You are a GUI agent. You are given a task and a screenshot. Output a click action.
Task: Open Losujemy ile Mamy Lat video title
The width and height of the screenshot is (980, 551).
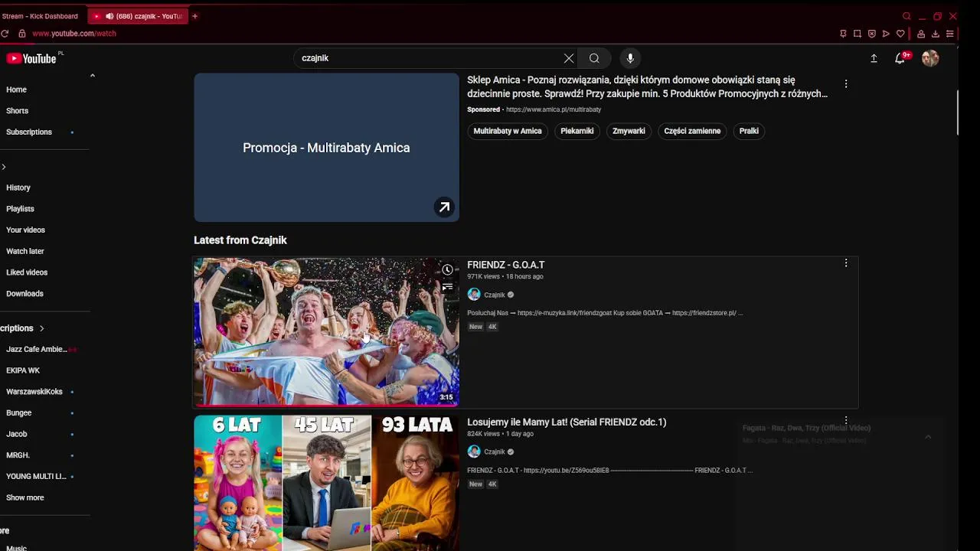pyautogui.click(x=567, y=422)
